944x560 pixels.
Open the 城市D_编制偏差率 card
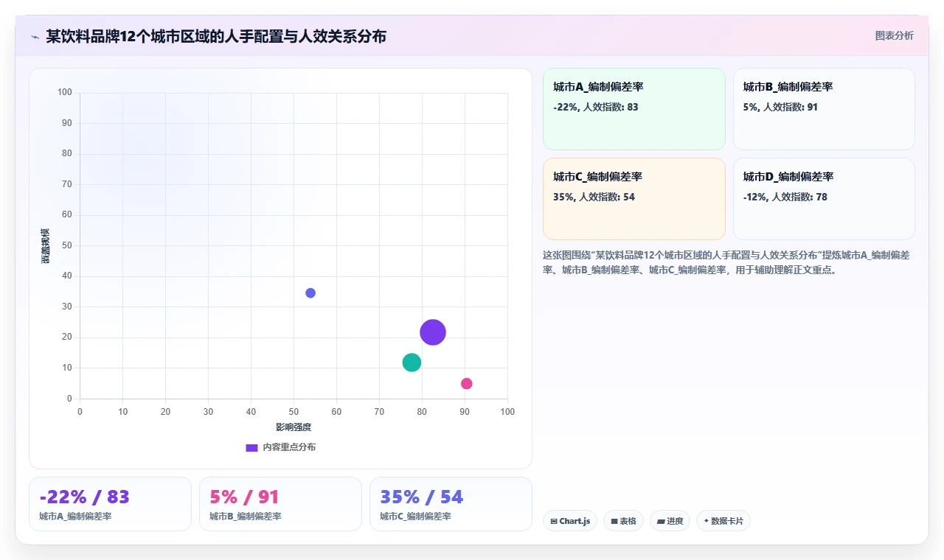[x=824, y=199]
